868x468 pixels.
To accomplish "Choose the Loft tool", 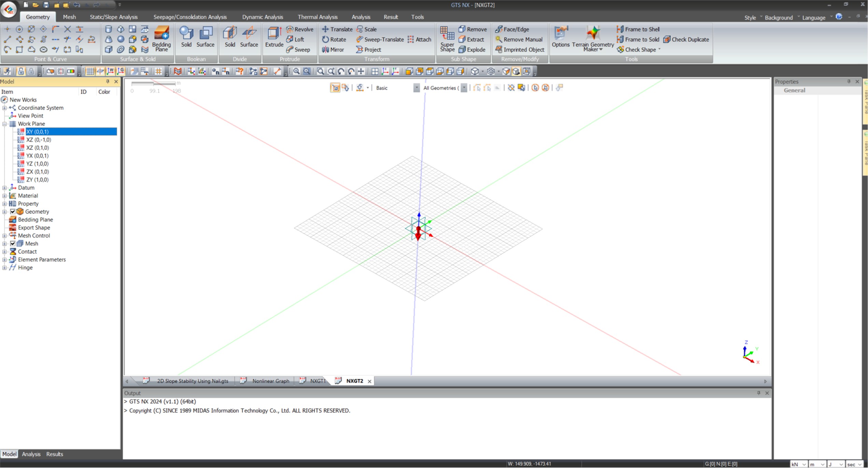I will point(295,39).
